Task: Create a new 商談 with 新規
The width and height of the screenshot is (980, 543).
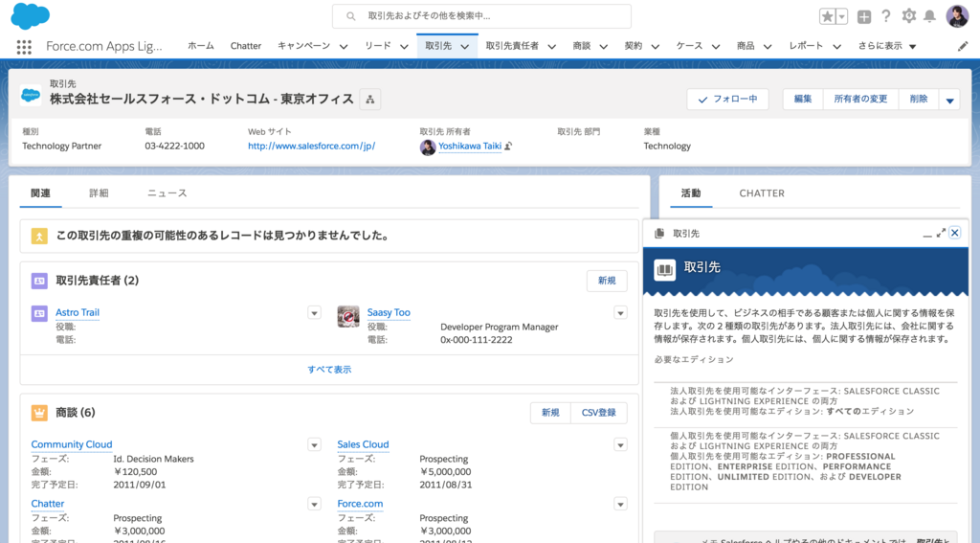Action: point(550,413)
